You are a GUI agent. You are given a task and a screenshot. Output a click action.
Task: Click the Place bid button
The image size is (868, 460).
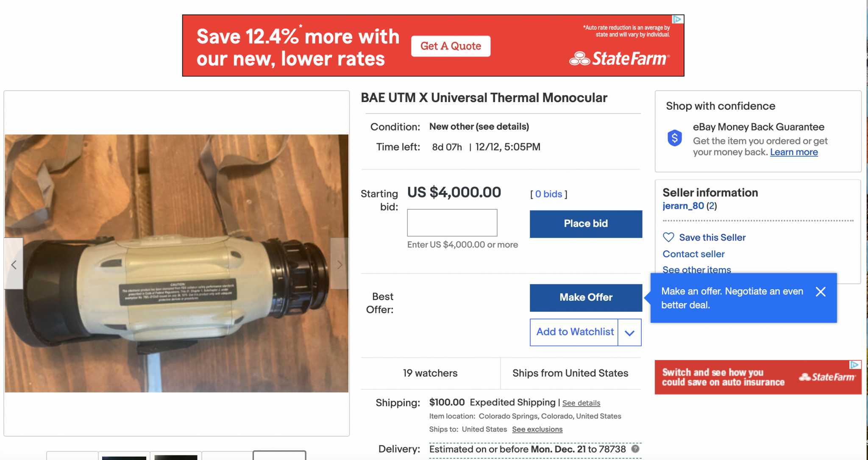[586, 224]
